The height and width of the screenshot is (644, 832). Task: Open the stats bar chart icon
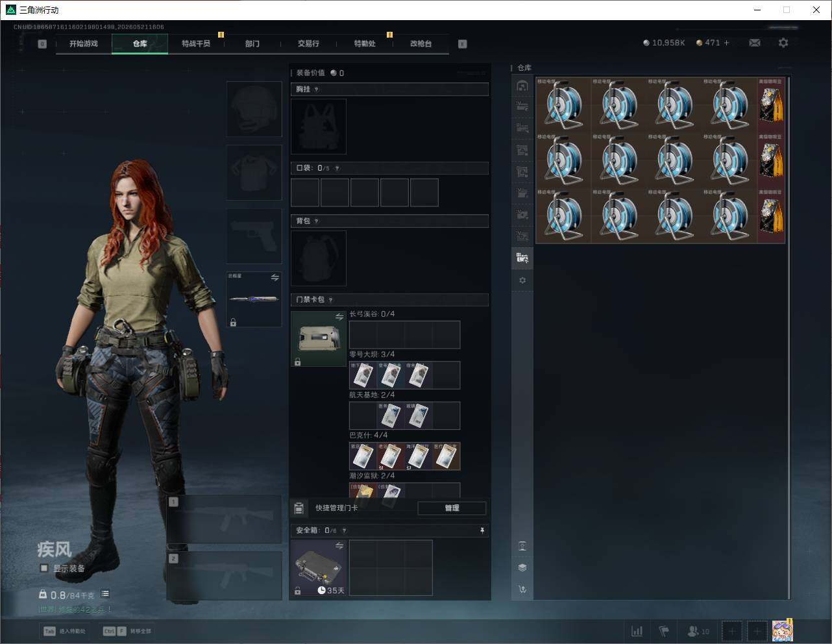click(x=637, y=631)
